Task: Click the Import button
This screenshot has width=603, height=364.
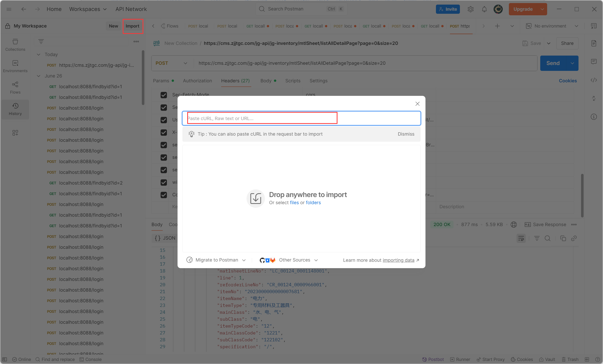Action: coord(132,26)
